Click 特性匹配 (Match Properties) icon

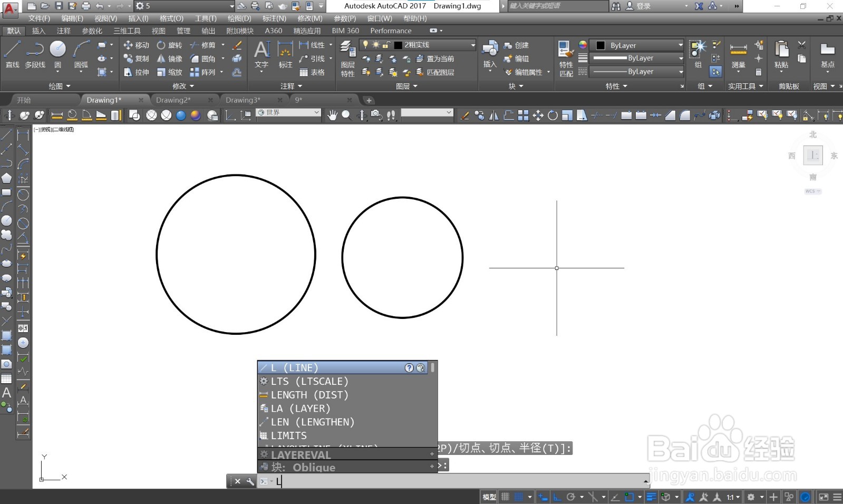click(x=566, y=59)
